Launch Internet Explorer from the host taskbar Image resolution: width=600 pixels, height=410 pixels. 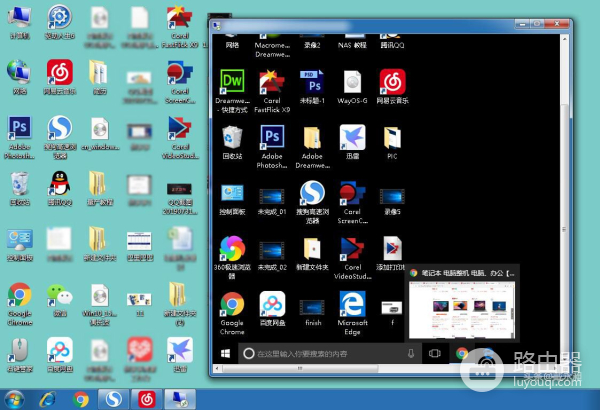(47, 398)
